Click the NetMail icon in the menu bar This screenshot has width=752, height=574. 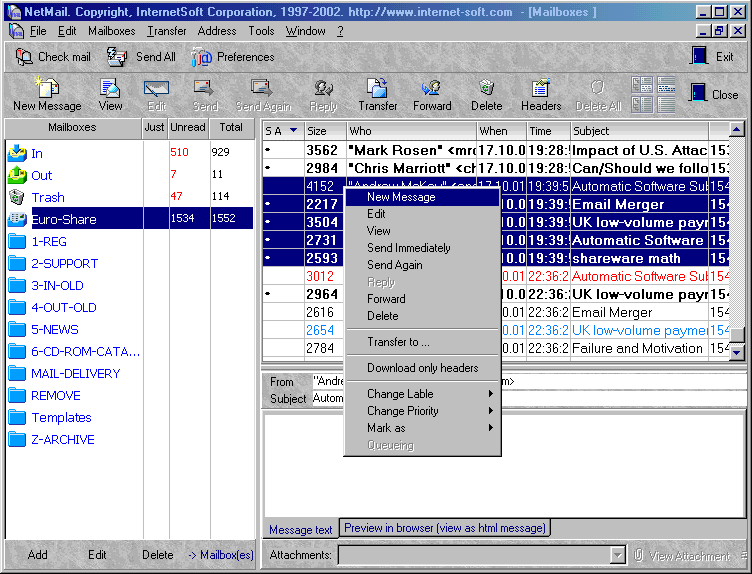point(16,32)
